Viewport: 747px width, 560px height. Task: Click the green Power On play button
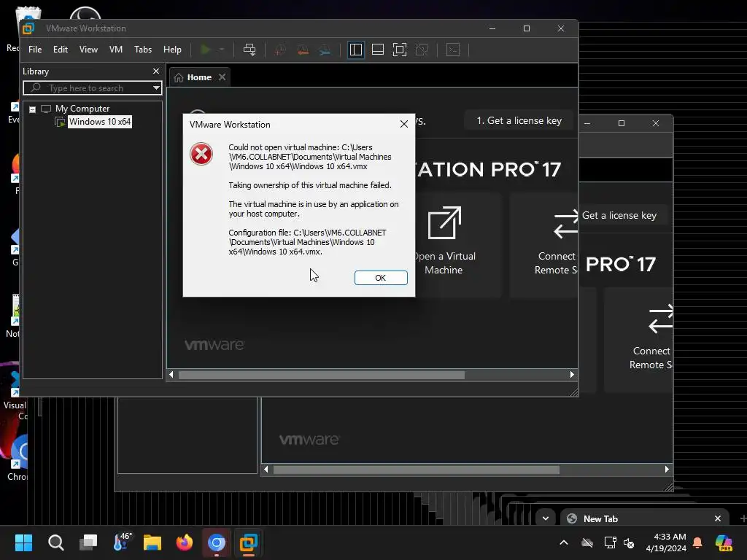pos(206,50)
